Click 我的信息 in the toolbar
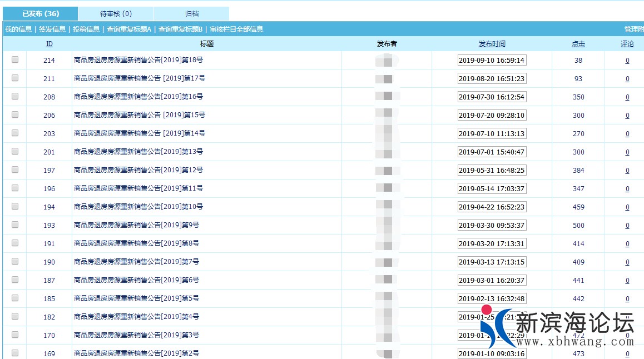The height and width of the screenshot is (359, 644). tap(18, 29)
